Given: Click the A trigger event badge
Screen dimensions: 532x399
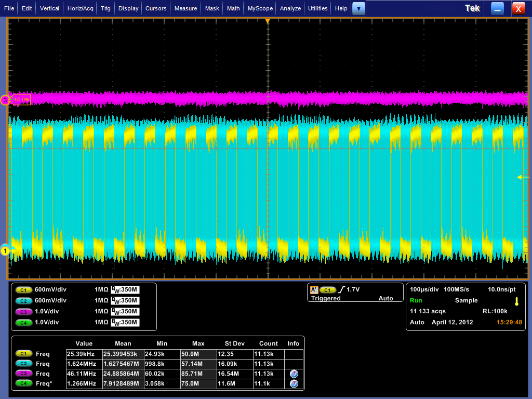Looking at the screenshot, I should coord(314,290).
